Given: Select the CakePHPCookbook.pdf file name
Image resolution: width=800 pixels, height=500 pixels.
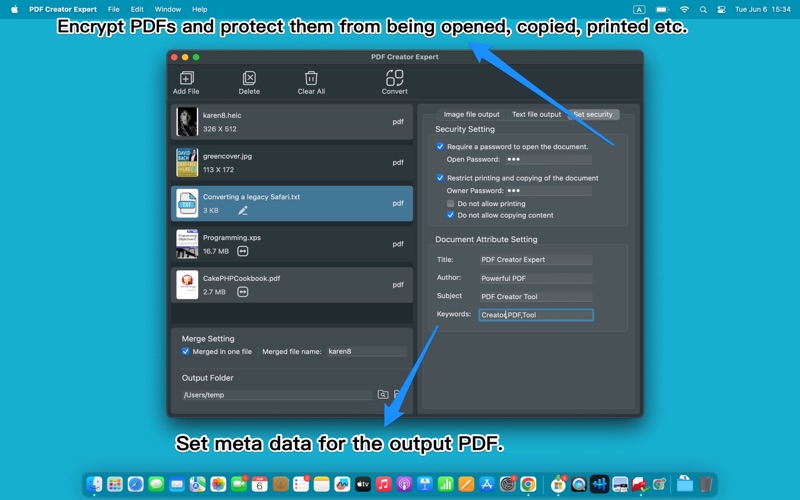Looking at the screenshot, I should tap(241, 279).
